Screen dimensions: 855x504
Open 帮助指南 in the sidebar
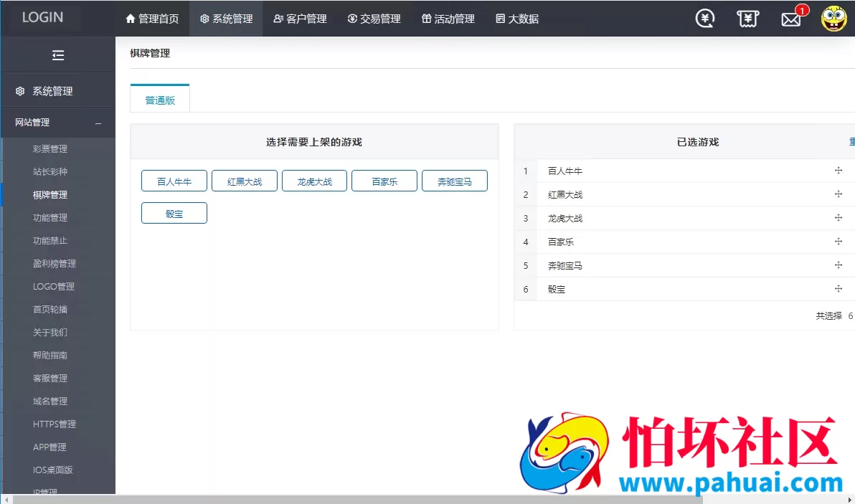tap(50, 355)
